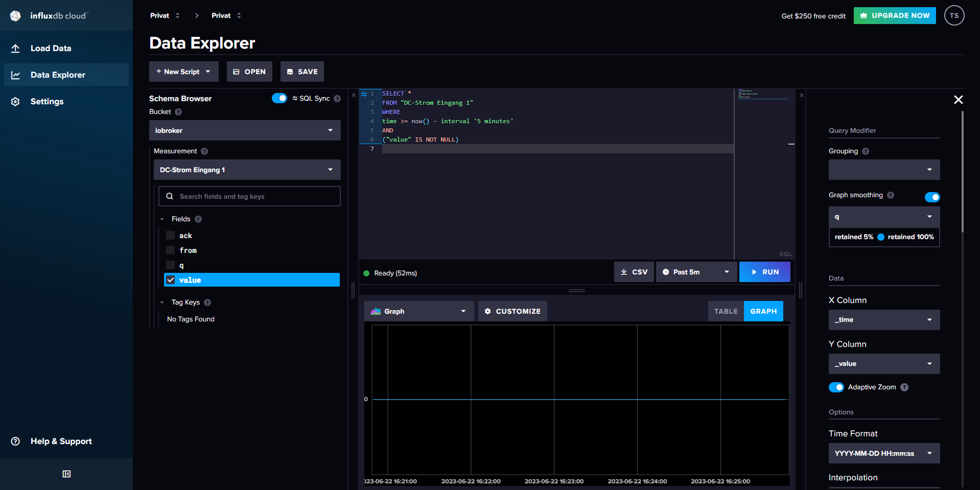Open the iobroker bucket dropdown
980x490 pixels.
pyautogui.click(x=245, y=130)
